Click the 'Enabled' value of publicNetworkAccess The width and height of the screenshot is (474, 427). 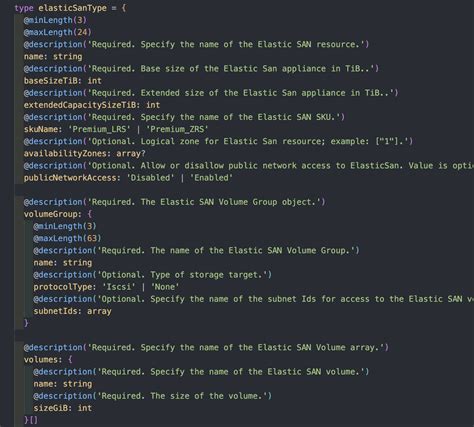[x=211, y=178]
